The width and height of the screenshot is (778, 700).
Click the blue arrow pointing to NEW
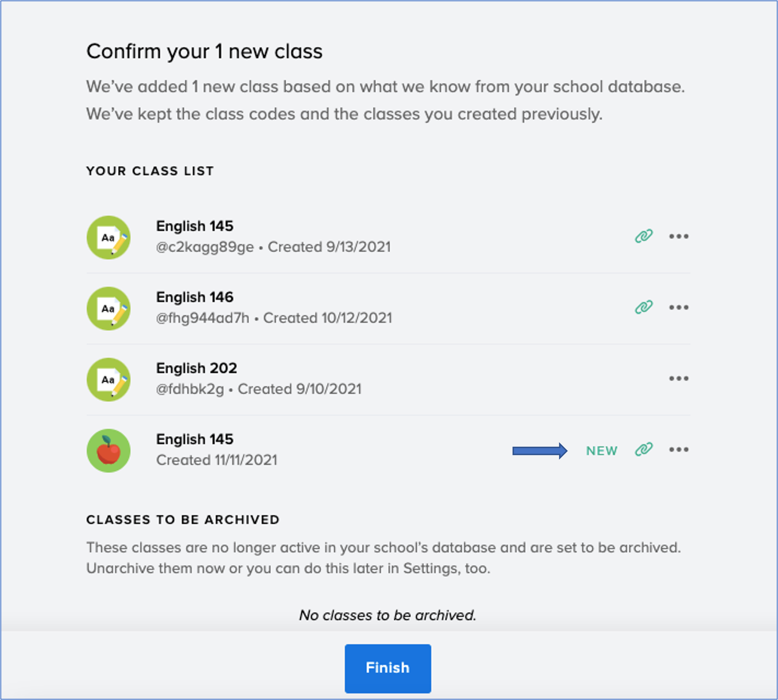[540, 451]
